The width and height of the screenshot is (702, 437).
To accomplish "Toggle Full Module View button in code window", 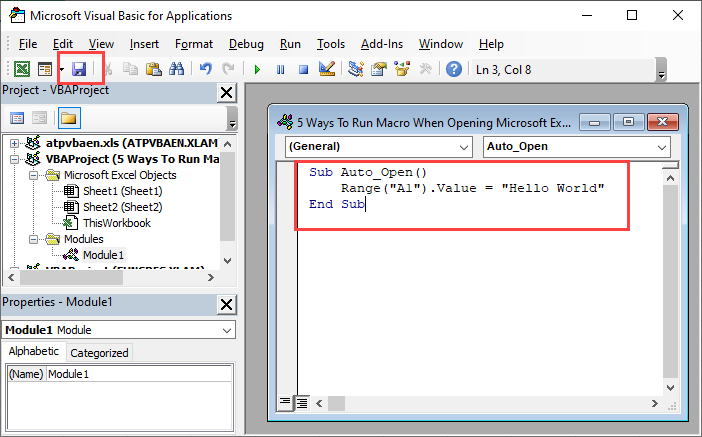I will pyautogui.click(x=303, y=403).
